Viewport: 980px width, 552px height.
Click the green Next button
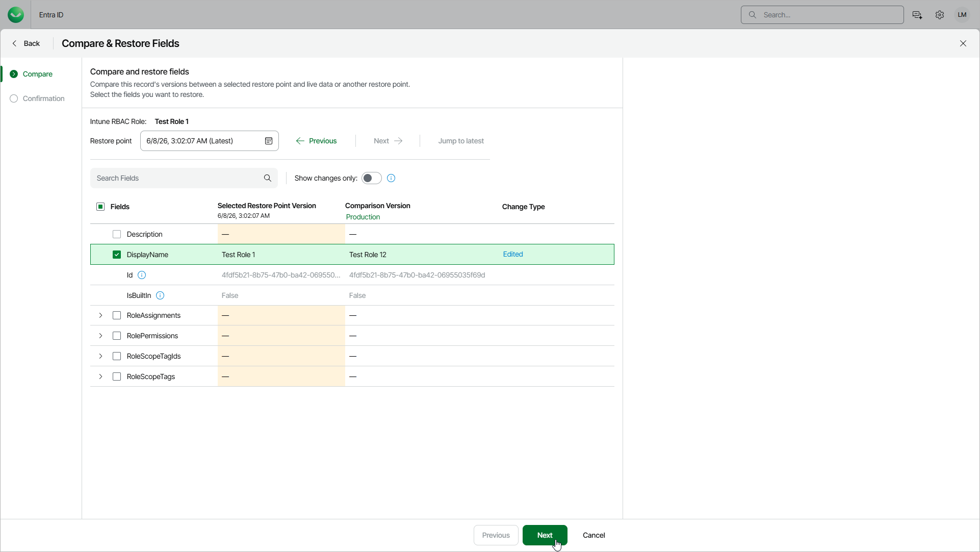545,535
